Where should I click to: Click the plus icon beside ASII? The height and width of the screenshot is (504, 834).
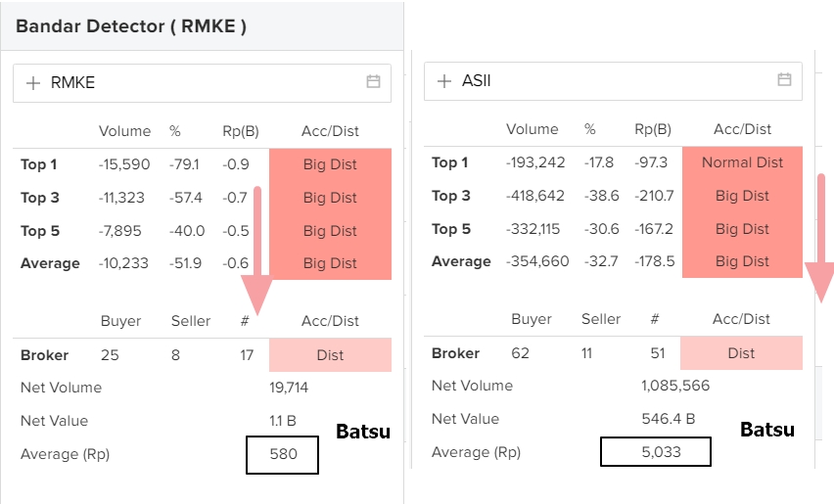pos(444,81)
